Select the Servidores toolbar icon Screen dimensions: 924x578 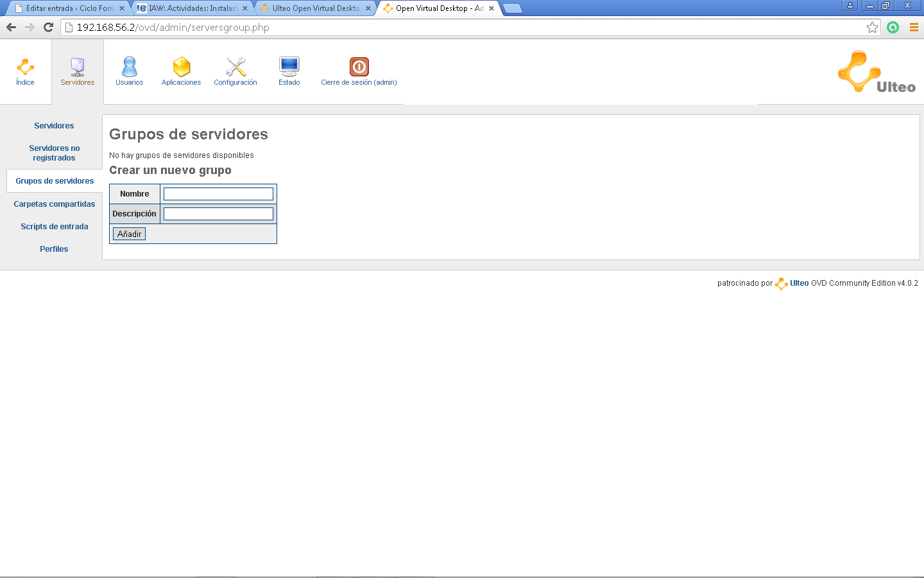tap(77, 67)
